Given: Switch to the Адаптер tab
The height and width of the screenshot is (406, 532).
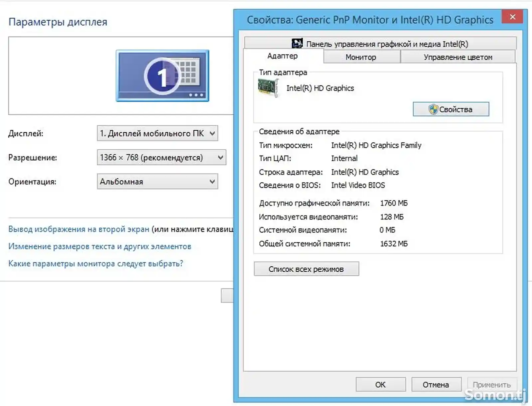Looking at the screenshot, I should 283,56.
